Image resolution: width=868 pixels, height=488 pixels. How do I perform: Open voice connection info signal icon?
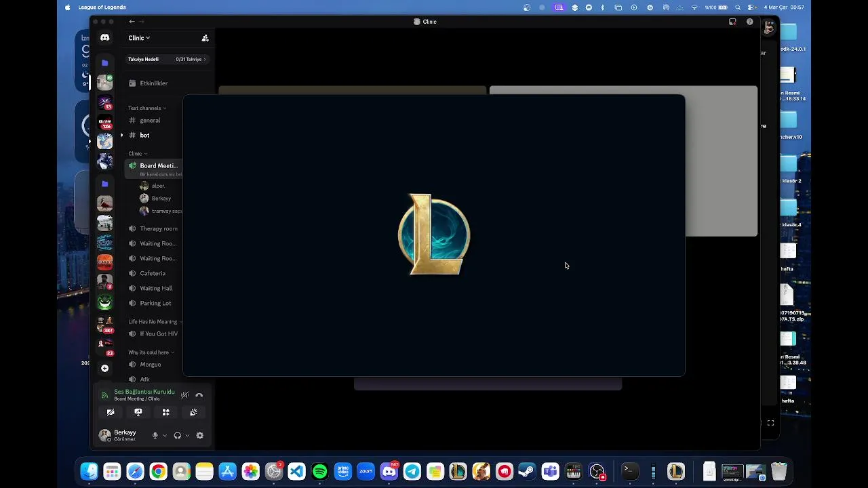click(104, 395)
